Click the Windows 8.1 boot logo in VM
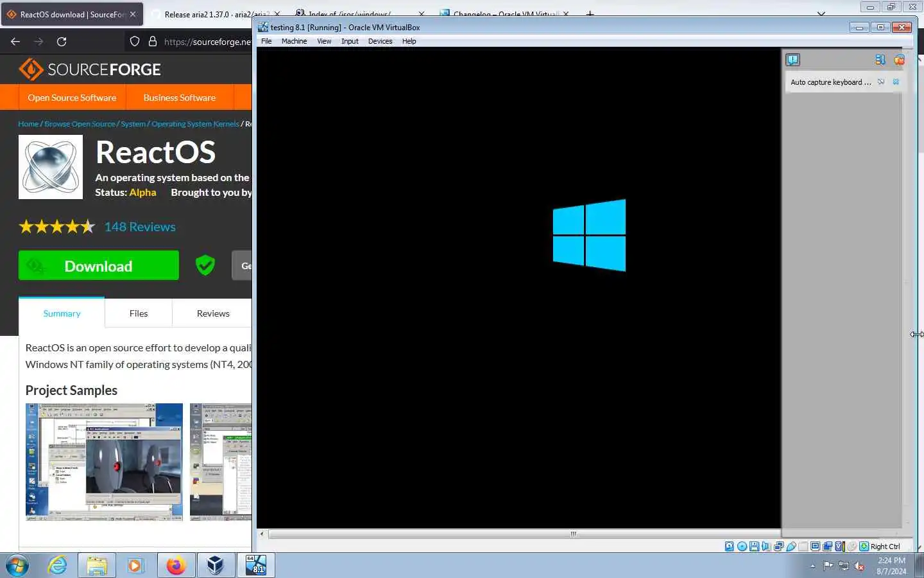This screenshot has height=578, width=924. pyautogui.click(x=589, y=235)
